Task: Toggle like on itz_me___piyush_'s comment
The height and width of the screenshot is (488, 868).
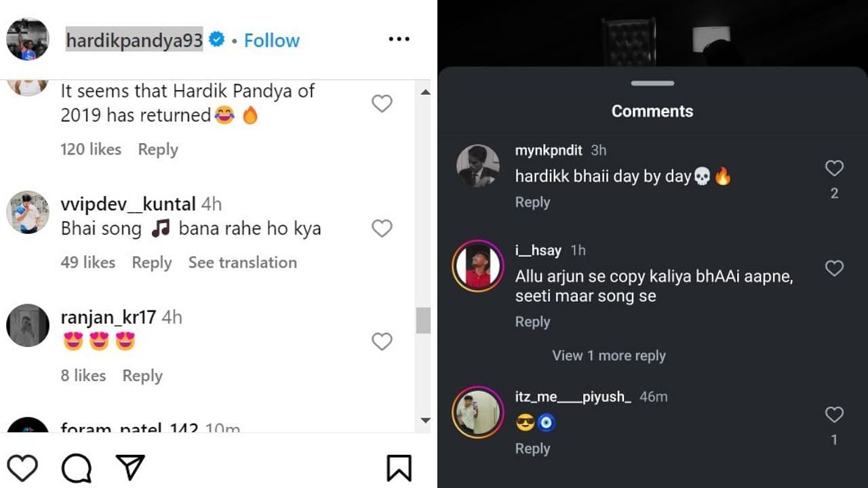Action: [x=834, y=414]
